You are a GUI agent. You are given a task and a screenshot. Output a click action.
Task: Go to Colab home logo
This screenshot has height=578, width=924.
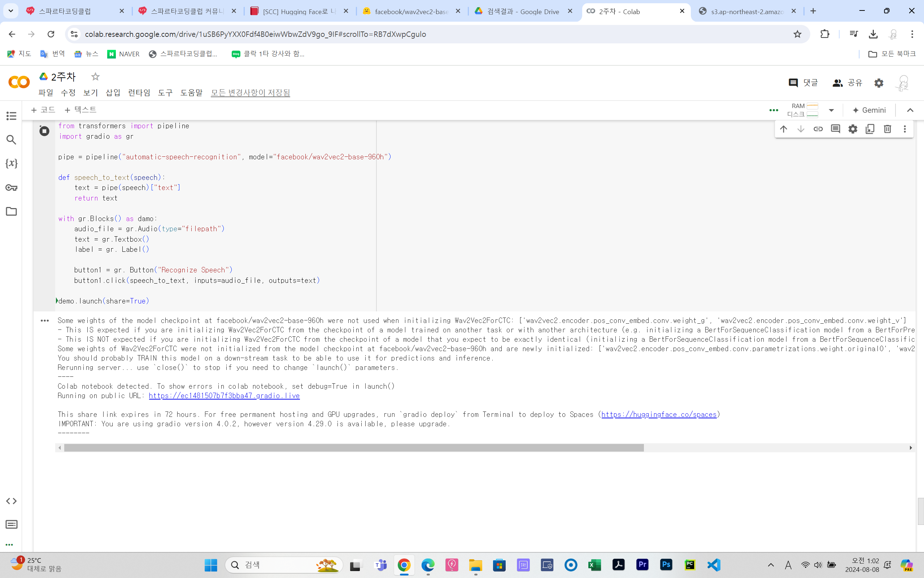[x=19, y=82]
